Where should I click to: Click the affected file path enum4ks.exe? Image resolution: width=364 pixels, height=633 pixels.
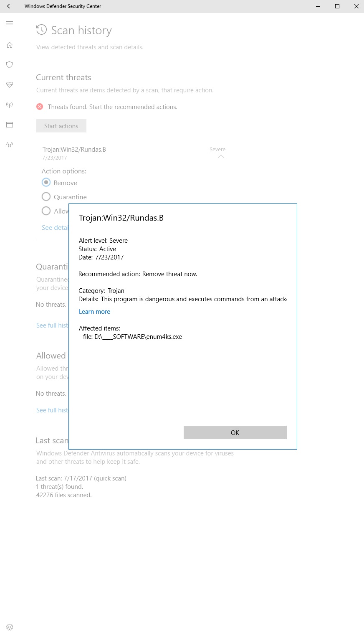point(132,337)
